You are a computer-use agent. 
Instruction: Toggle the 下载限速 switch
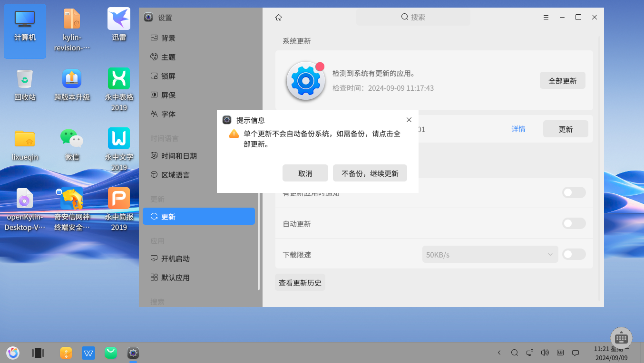pyautogui.click(x=574, y=254)
